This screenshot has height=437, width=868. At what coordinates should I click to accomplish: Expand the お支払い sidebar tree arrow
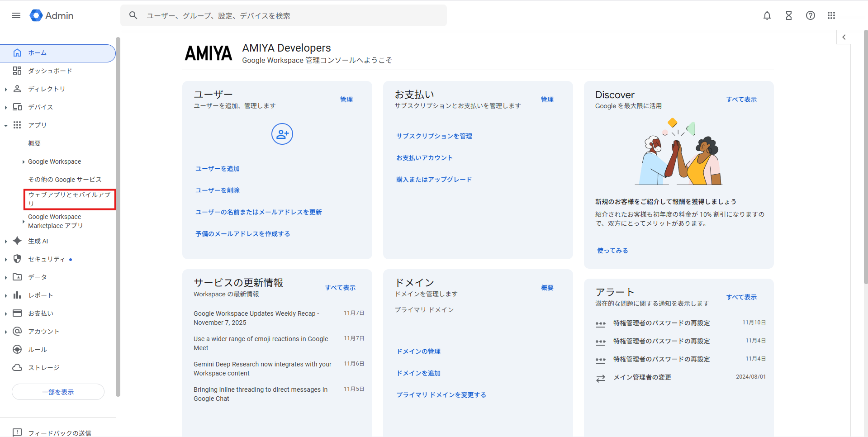point(5,313)
